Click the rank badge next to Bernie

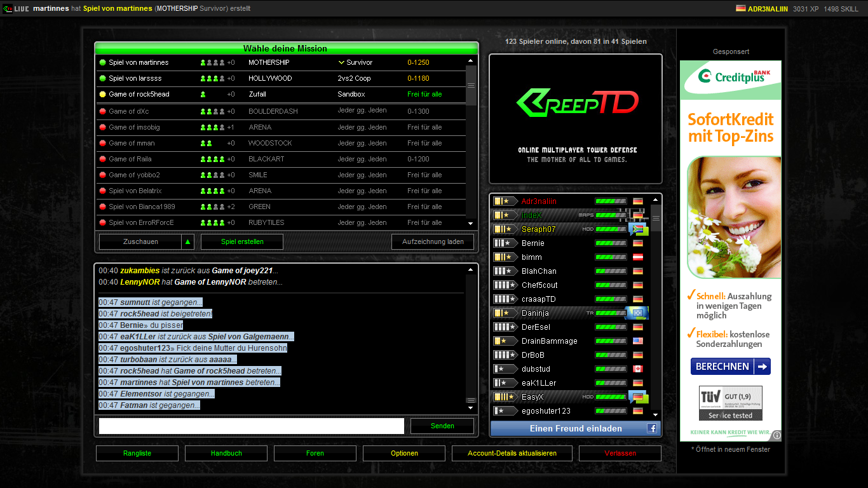(x=505, y=243)
